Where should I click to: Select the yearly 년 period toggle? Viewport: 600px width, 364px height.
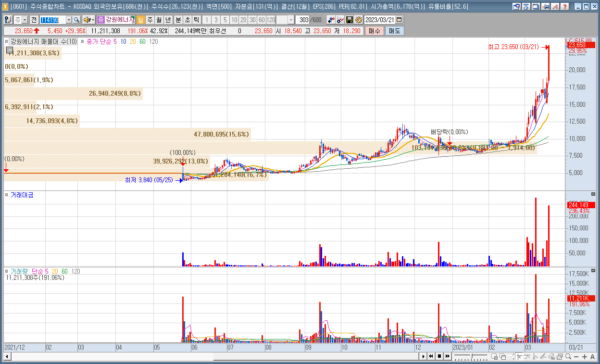click(168, 20)
